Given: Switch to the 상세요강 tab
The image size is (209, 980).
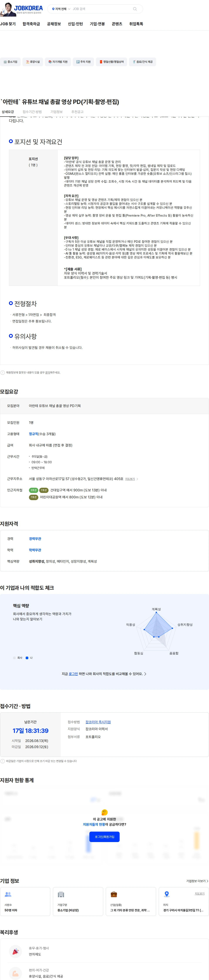Looking at the screenshot, I should (x=8, y=112).
